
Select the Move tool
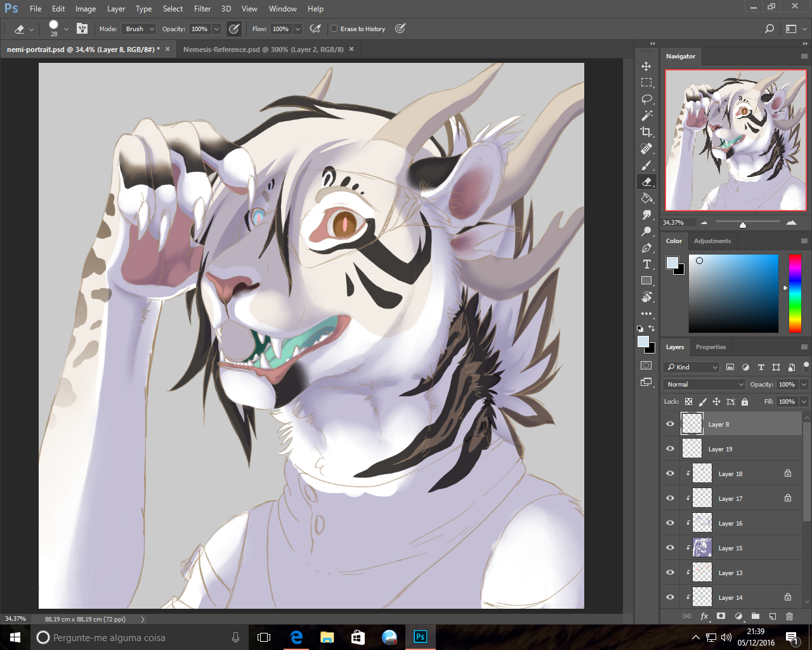(646, 67)
